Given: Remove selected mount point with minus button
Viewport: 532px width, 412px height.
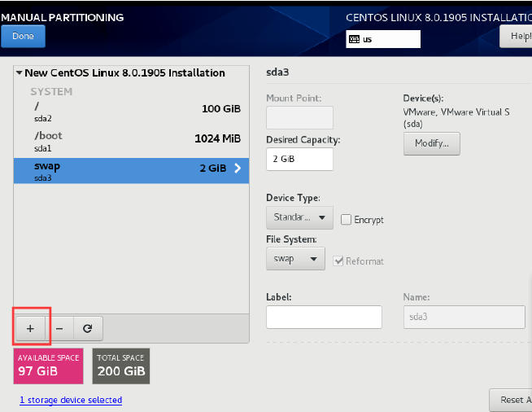Looking at the screenshot, I should [59, 328].
